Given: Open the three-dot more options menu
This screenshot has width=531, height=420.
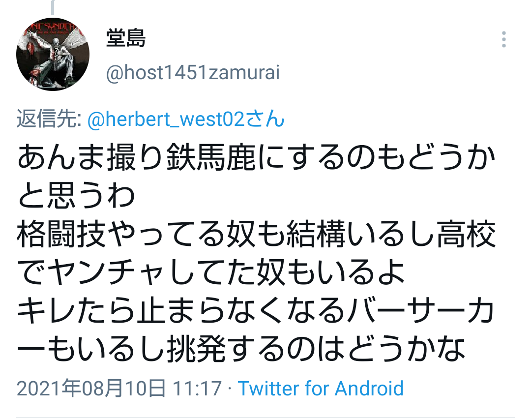Looking at the screenshot, I should [x=503, y=40].
